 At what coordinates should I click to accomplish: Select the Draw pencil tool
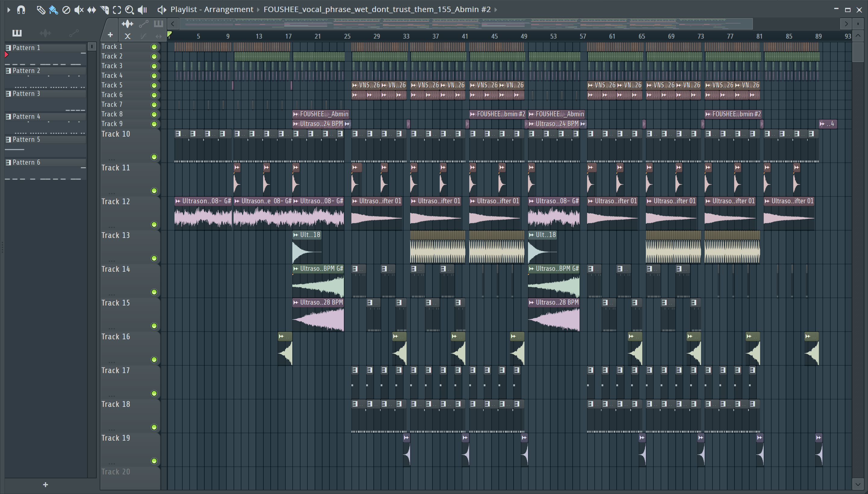click(41, 10)
